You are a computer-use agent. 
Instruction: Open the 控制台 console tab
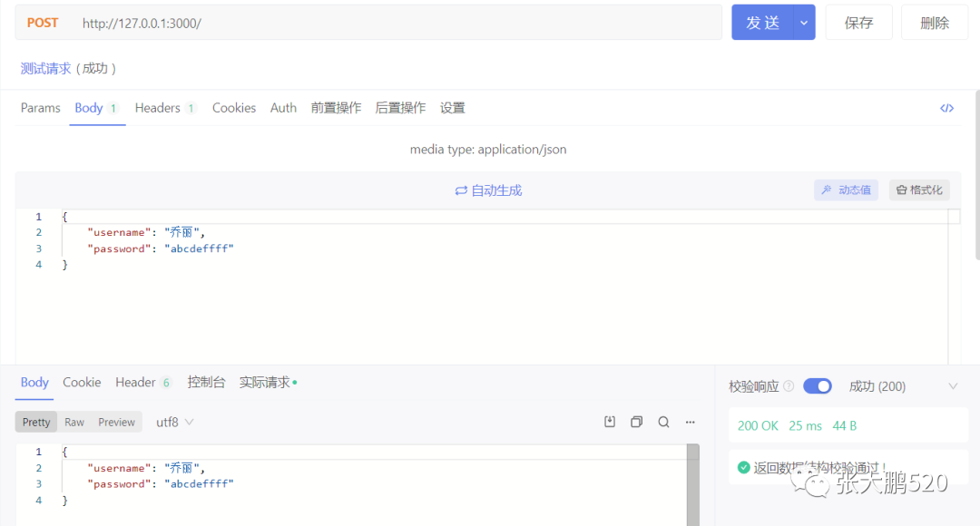pyautogui.click(x=206, y=382)
